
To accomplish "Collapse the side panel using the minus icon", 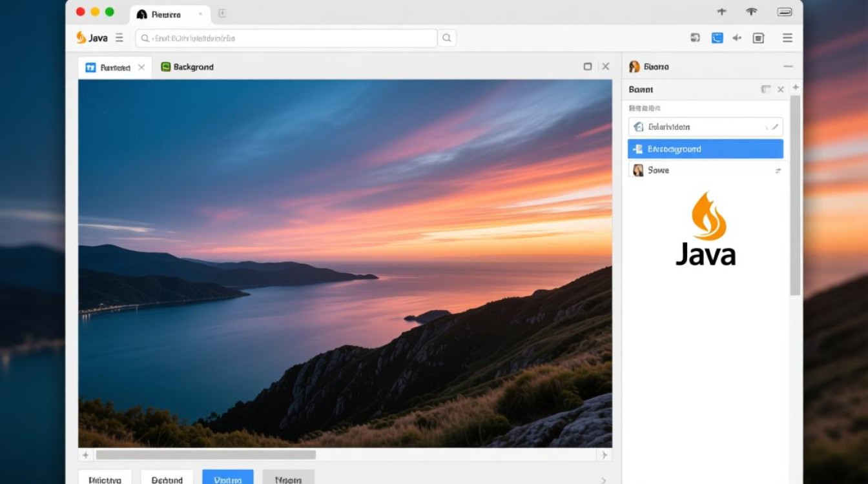I will point(787,66).
